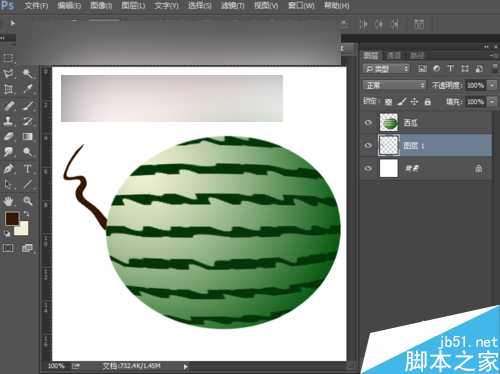Click the lock all icon in Layers panel

click(428, 102)
